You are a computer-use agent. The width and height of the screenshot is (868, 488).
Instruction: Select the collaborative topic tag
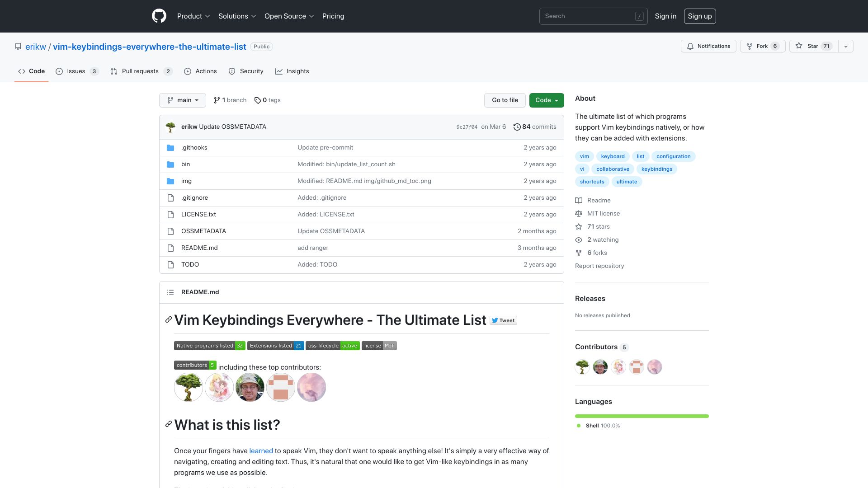[x=613, y=169]
